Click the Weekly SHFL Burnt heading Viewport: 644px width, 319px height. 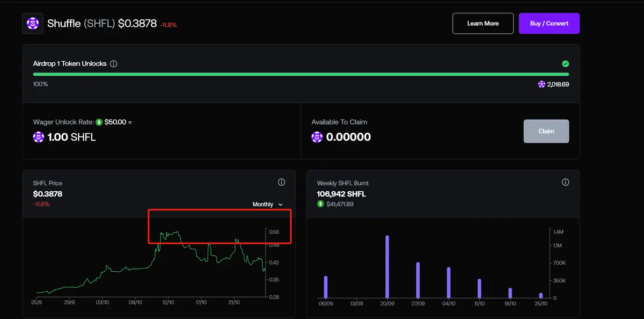tap(343, 183)
